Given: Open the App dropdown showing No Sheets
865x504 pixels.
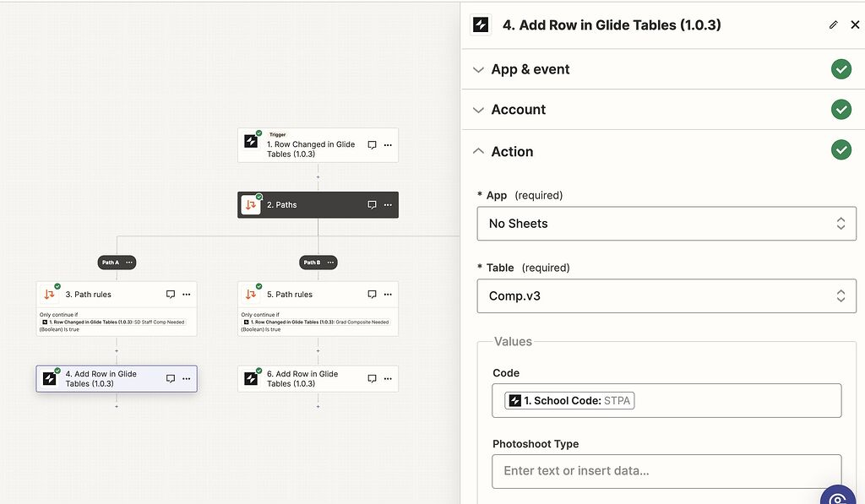Looking at the screenshot, I should click(666, 223).
